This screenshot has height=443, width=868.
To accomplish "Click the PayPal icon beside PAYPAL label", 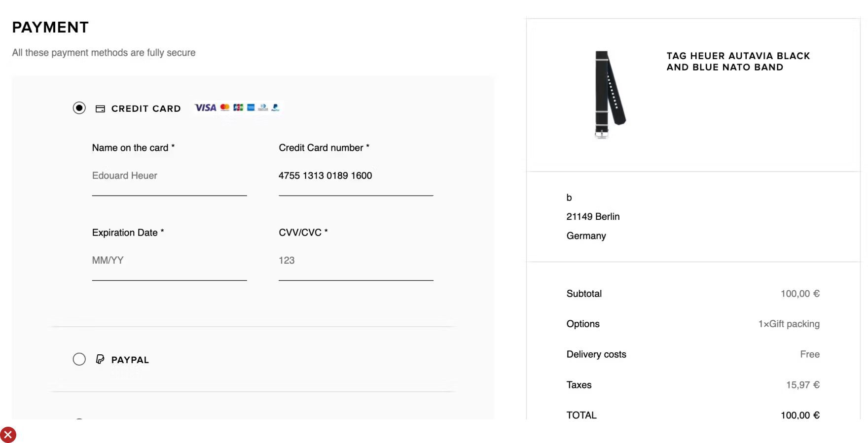I will point(100,359).
